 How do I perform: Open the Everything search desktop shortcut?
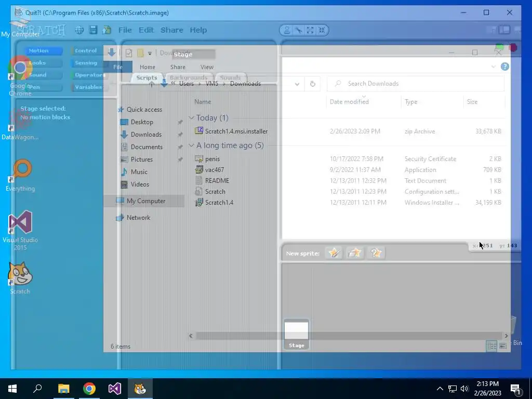click(20, 170)
